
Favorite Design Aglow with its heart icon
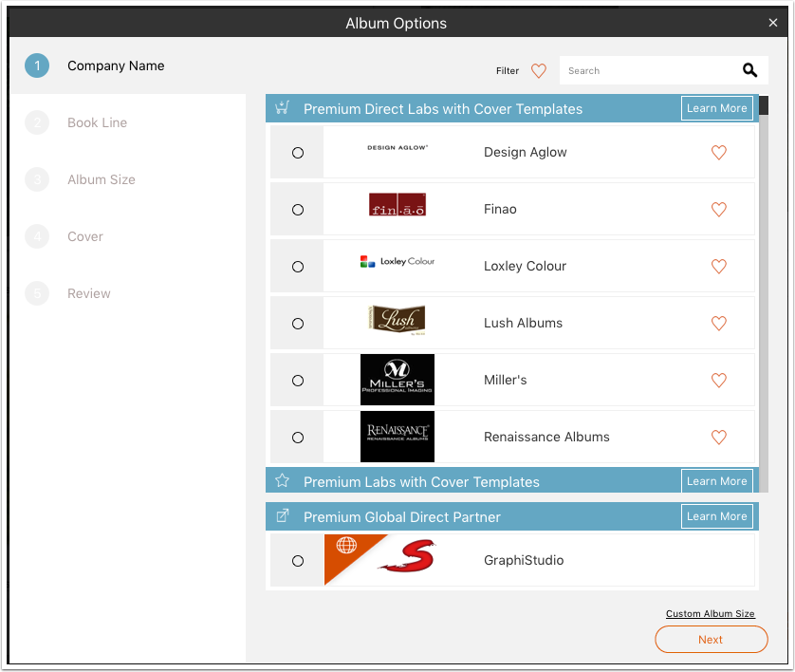point(719,153)
